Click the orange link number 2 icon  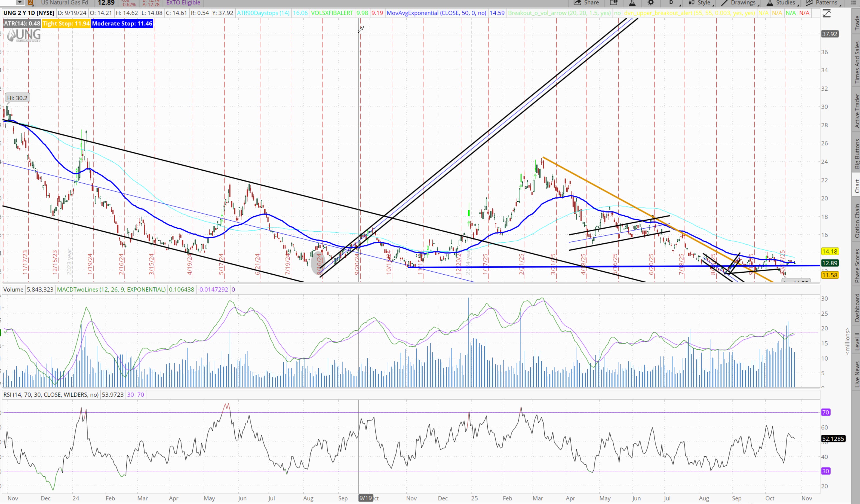30,3
